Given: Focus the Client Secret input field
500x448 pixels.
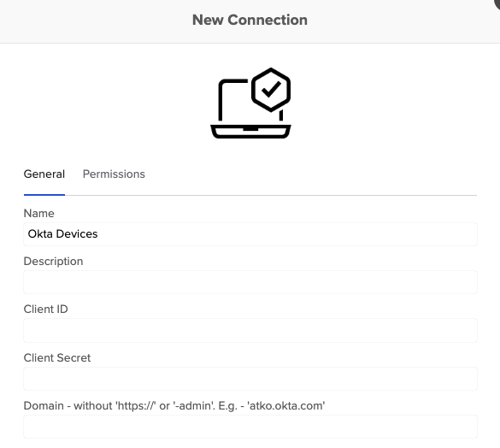Looking at the screenshot, I should point(250,379).
